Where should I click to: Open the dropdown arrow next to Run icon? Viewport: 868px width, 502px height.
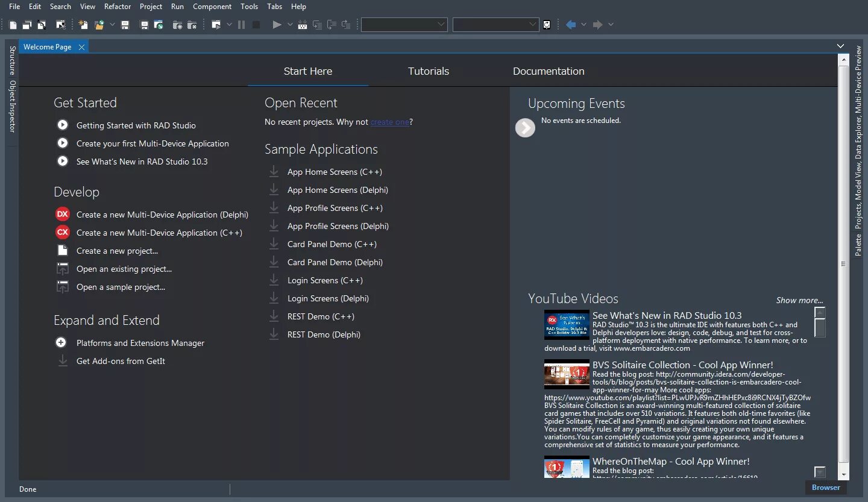(290, 25)
